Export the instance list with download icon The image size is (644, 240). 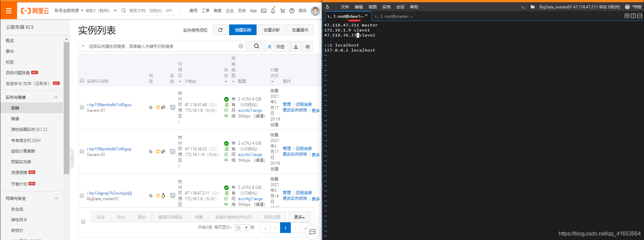[296, 47]
